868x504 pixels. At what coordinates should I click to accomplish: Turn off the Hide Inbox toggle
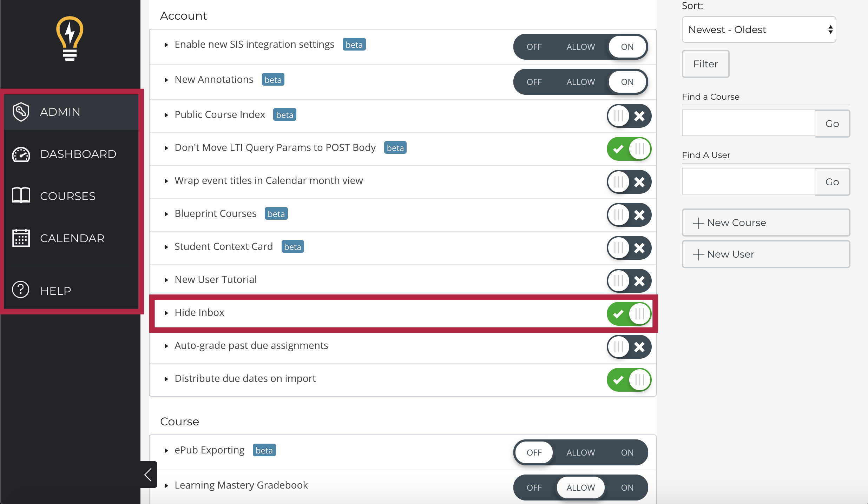click(629, 314)
